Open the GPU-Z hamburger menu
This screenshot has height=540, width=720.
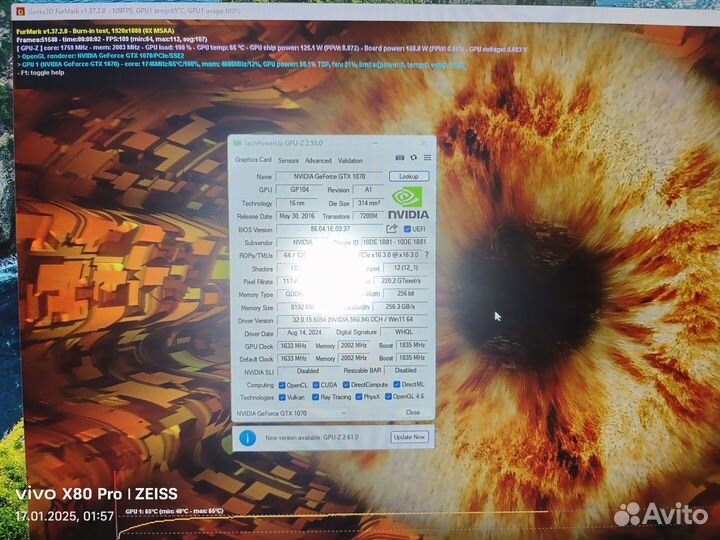428,158
